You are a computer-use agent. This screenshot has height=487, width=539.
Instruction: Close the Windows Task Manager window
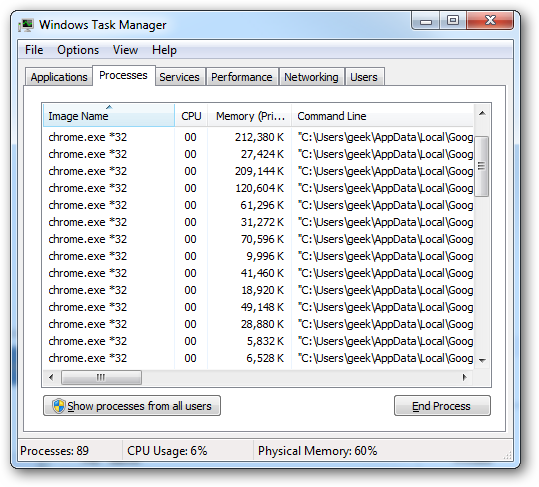[x=490, y=21]
